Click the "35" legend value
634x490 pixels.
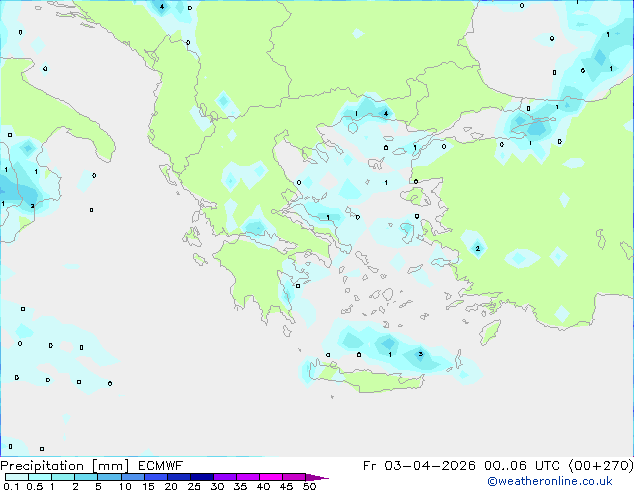(240, 486)
